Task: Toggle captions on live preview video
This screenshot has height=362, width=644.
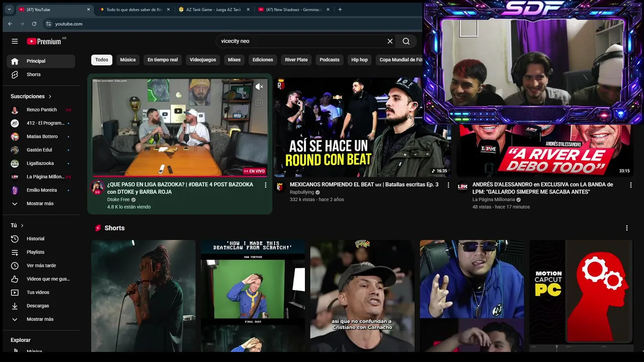Action: (x=259, y=103)
